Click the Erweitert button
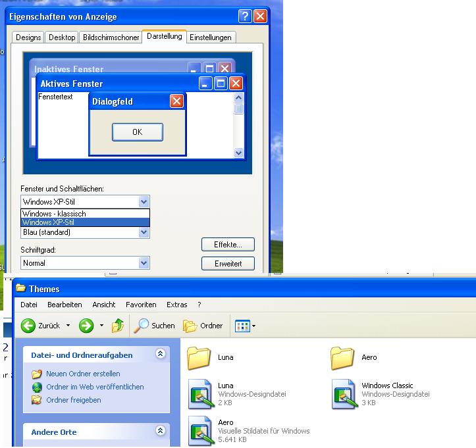This screenshot has height=448, width=476. pyautogui.click(x=228, y=264)
